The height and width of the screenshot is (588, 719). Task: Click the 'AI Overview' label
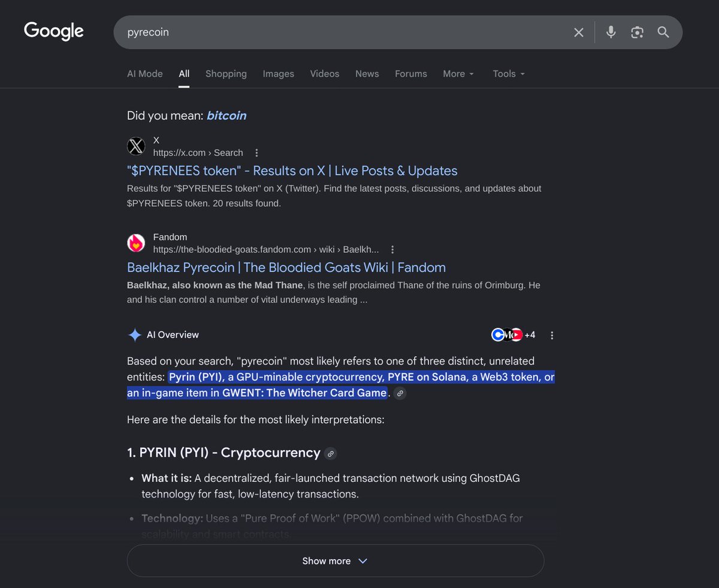[173, 335]
